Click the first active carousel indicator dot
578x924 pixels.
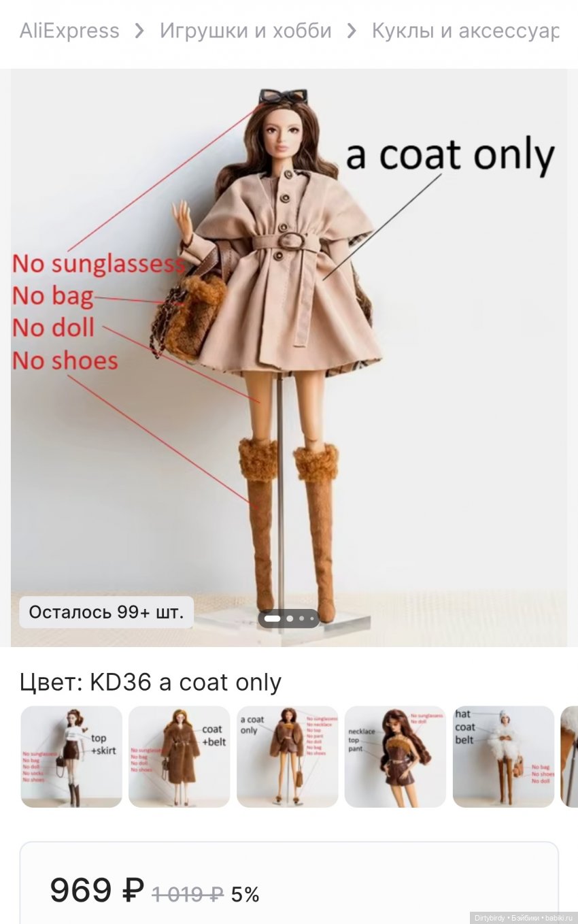(x=272, y=618)
